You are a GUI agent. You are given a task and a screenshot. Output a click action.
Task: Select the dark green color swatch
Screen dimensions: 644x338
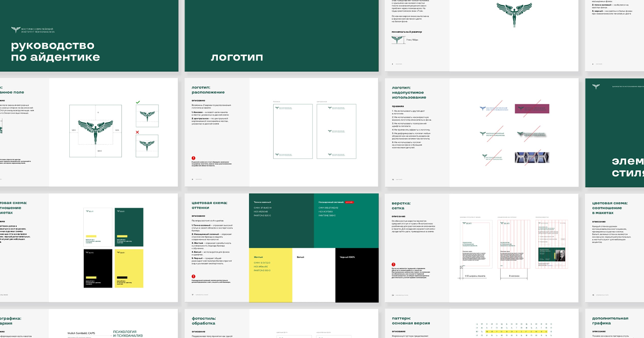[281, 221]
